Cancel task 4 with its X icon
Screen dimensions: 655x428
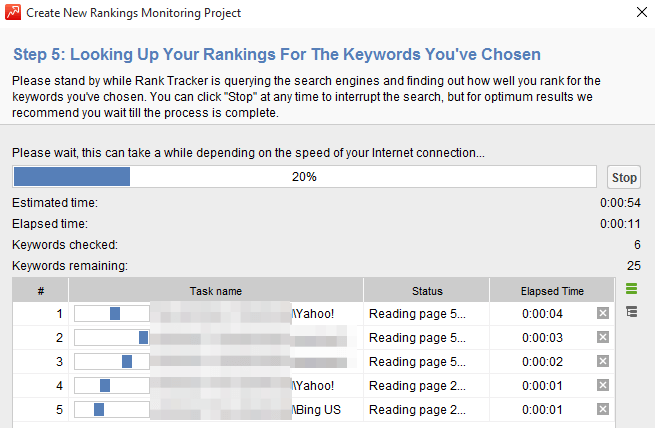coord(602,385)
